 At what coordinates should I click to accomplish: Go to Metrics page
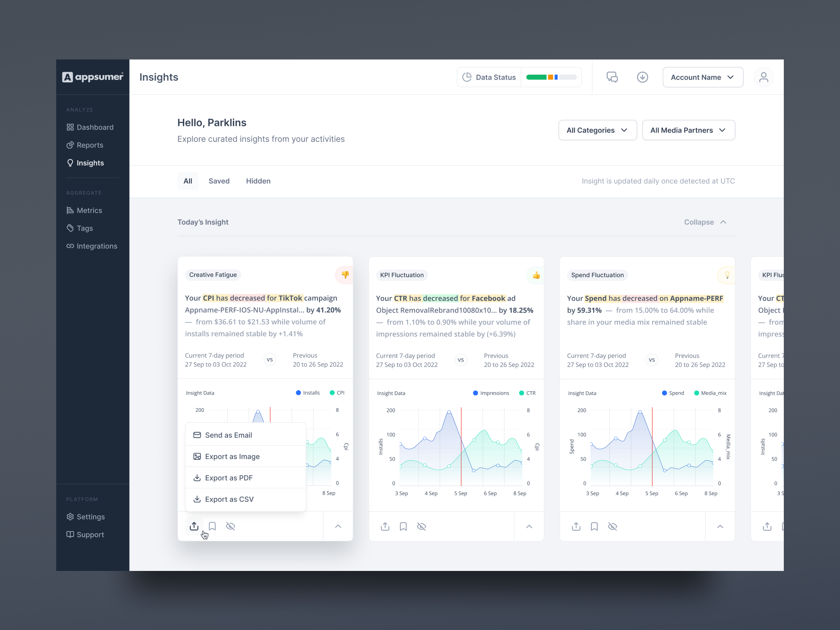[84, 210]
